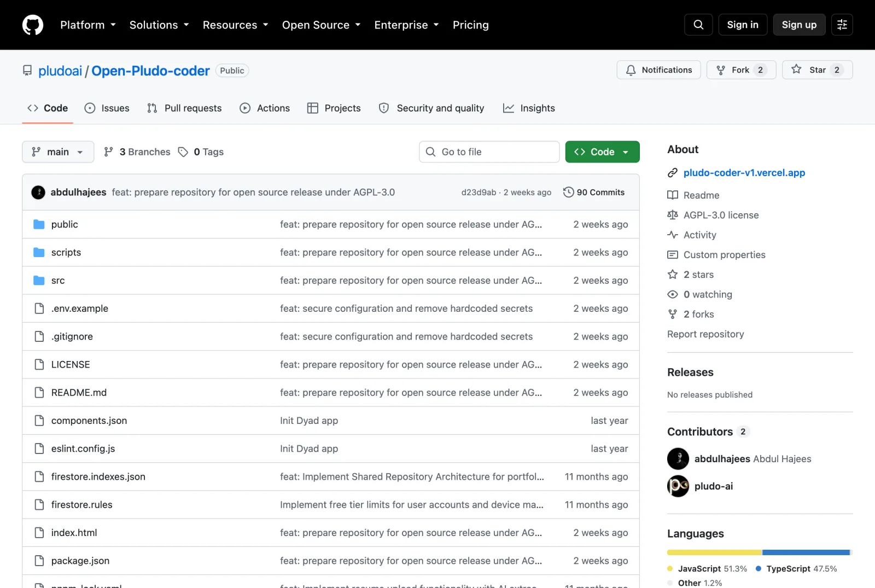This screenshot has width=875, height=588.
Task: Switch to the Projects tab
Action: coord(334,108)
